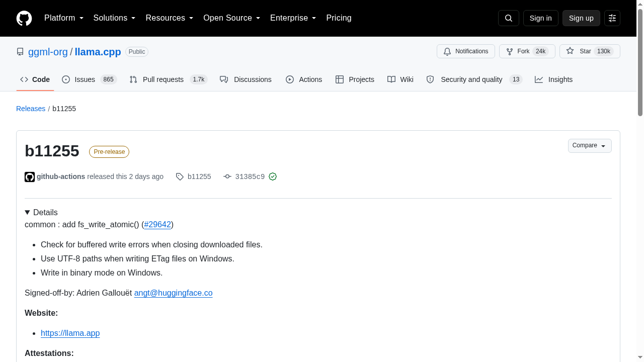Open the GitHub homepage logo
Image resolution: width=644 pixels, height=362 pixels.
[24, 18]
